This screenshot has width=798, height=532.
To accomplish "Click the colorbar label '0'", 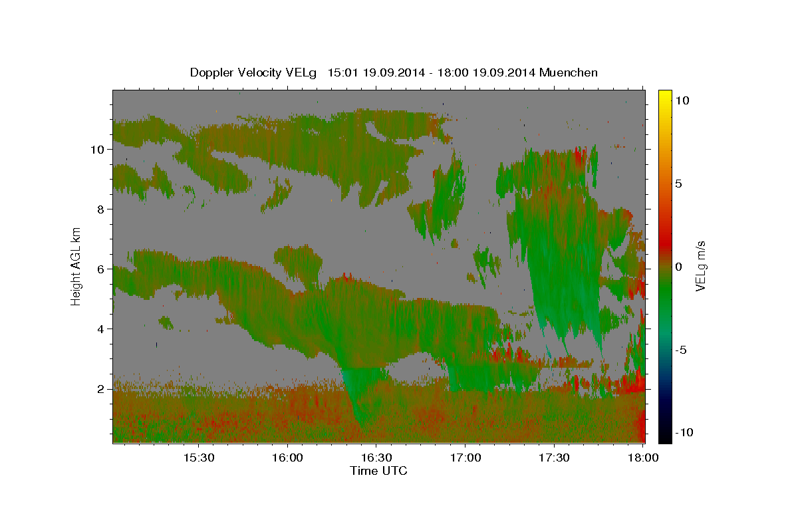I will [679, 267].
